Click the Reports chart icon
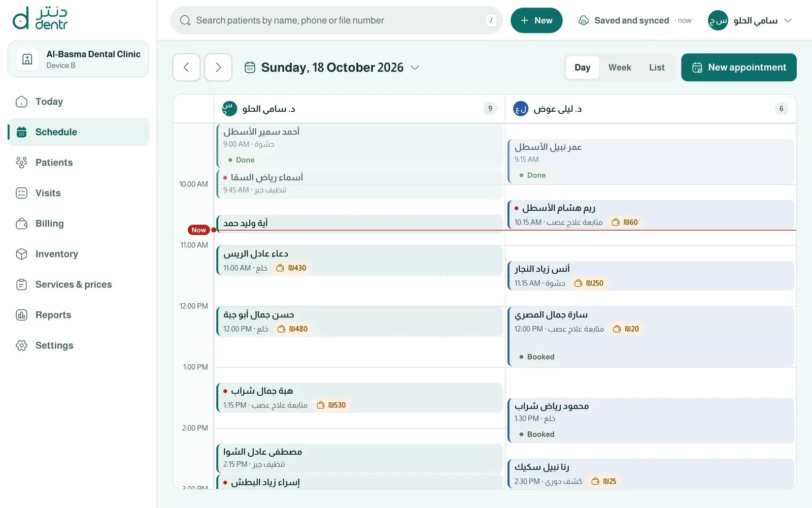This screenshot has width=812, height=508. point(21,315)
